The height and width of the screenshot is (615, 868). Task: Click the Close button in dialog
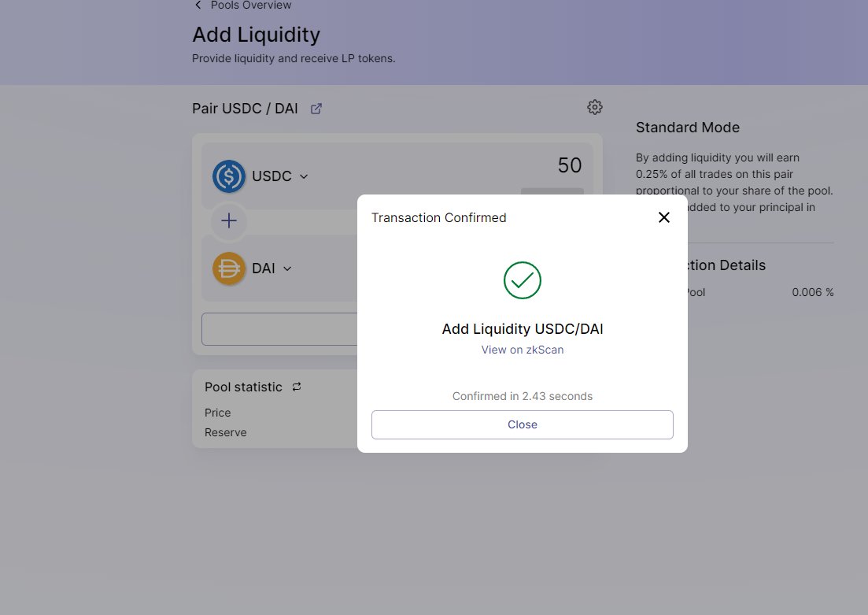tap(522, 424)
